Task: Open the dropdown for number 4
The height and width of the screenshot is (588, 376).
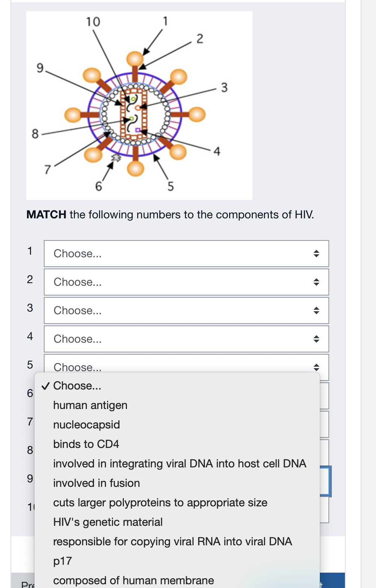Action: 186,339
